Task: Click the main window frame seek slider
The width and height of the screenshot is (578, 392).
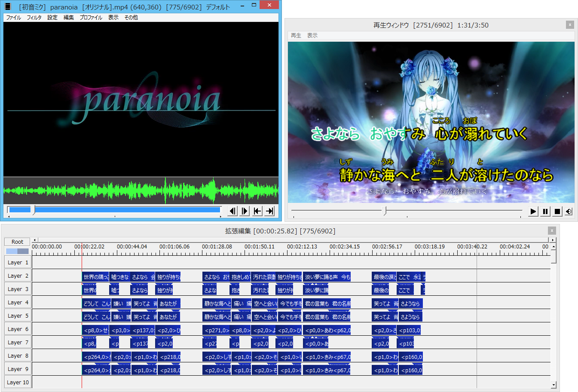Action: coord(115,210)
